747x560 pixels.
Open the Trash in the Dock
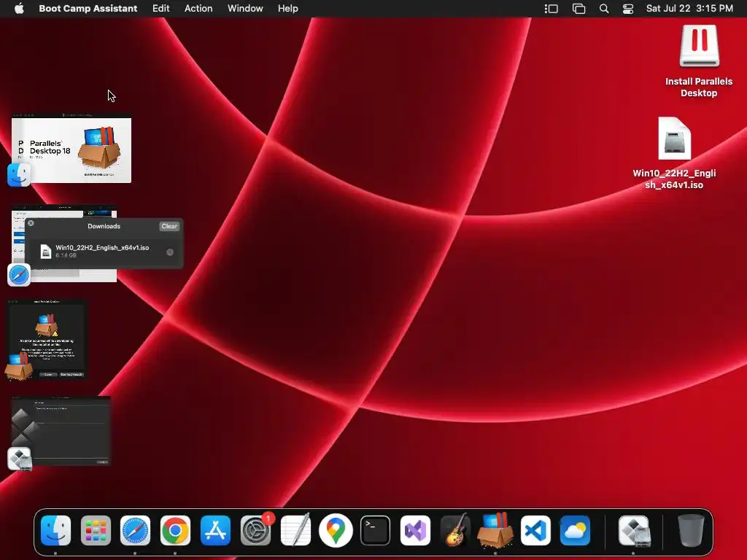[x=691, y=530]
